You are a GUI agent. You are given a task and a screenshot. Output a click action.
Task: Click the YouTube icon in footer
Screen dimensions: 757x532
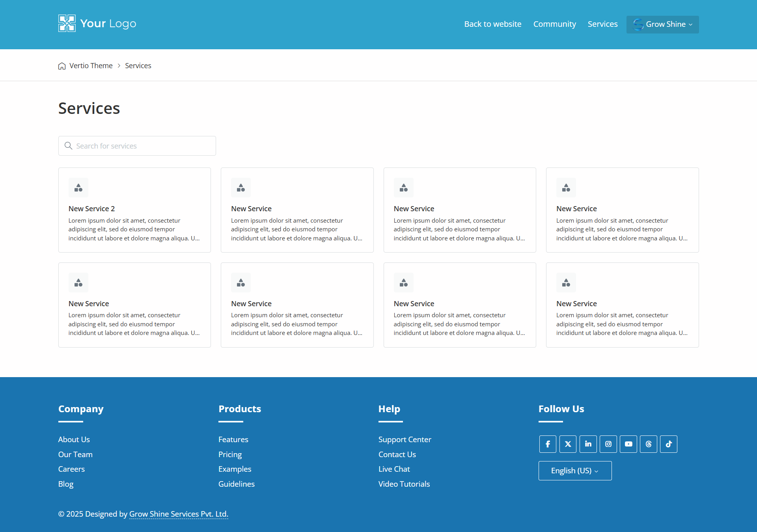[x=628, y=444]
